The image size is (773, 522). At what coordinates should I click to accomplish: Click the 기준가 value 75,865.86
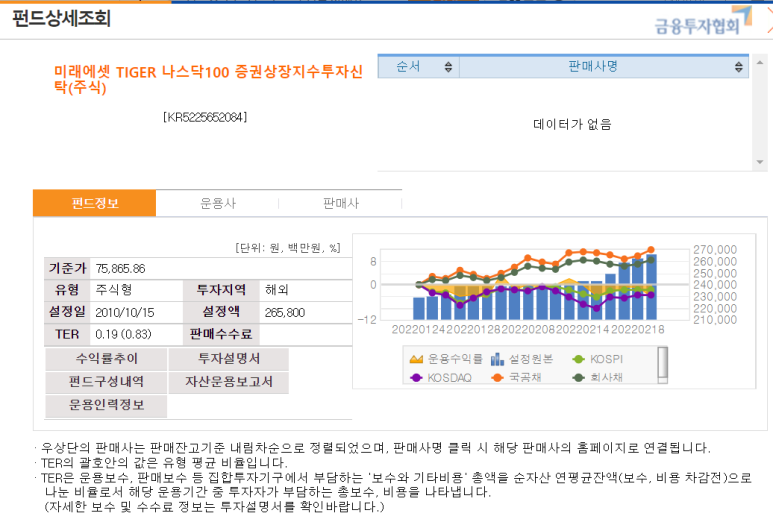tap(120, 269)
